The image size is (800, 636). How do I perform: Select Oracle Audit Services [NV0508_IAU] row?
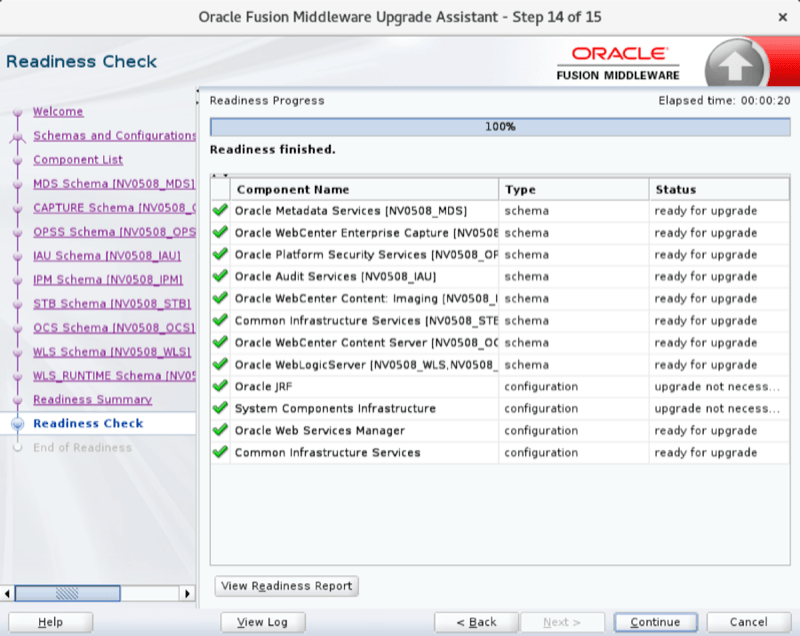pyautogui.click(x=500, y=276)
